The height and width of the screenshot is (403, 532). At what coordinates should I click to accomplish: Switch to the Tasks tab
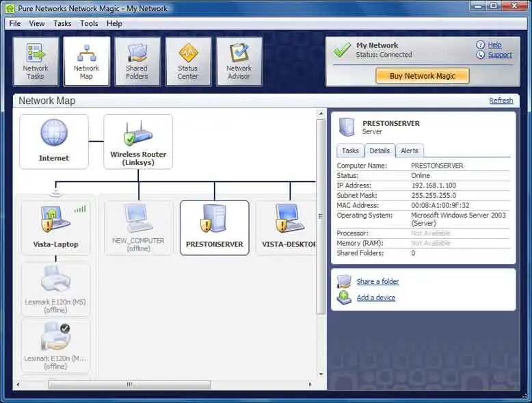(x=350, y=151)
